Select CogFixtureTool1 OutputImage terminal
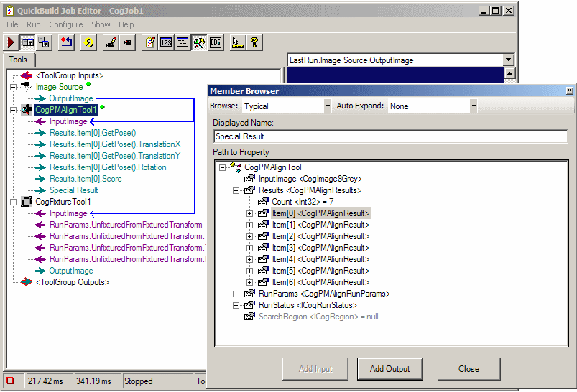The height and width of the screenshot is (392, 577). [71, 271]
